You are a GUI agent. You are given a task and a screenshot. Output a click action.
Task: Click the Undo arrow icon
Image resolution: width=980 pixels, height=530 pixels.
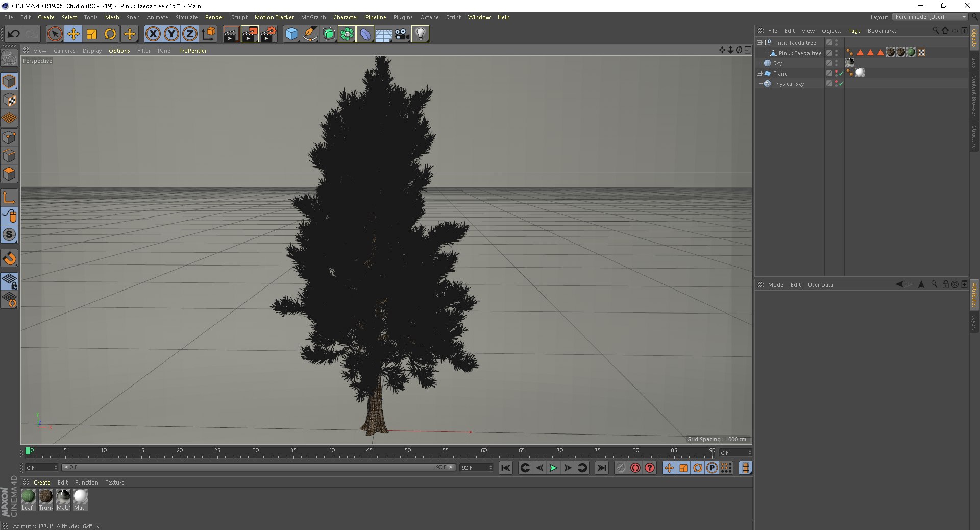pos(14,34)
